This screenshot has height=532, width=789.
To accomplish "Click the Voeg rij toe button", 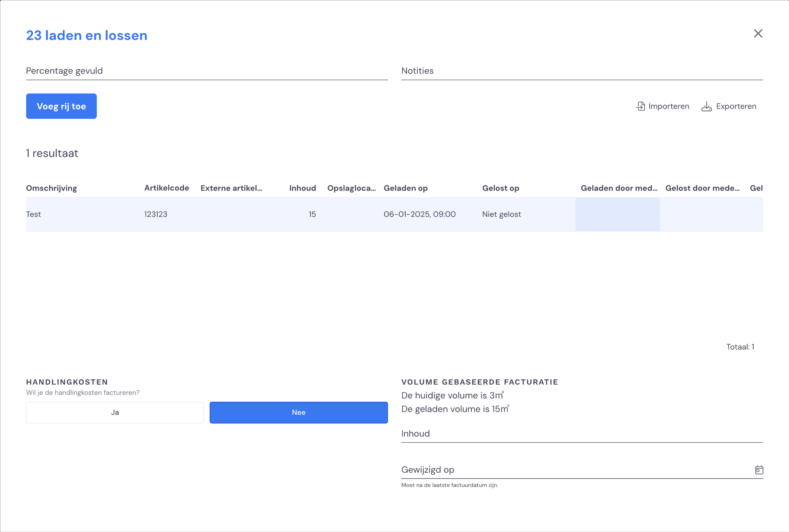I will [x=61, y=106].
